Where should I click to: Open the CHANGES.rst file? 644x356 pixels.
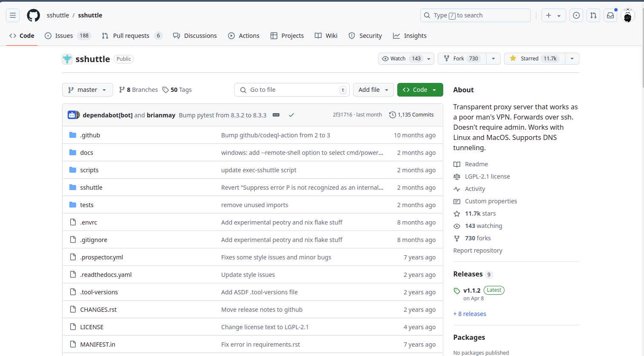point(98,310)
